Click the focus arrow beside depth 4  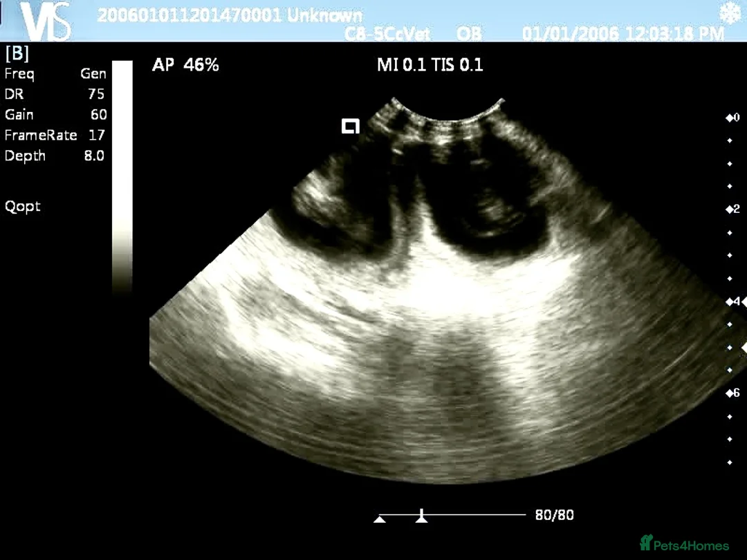pyautogui.click(x=743, y=301)
